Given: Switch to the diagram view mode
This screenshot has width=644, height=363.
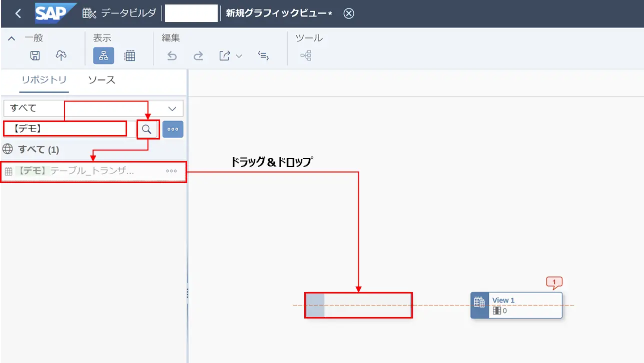Looking at the screenshot, I should [104, 56].
